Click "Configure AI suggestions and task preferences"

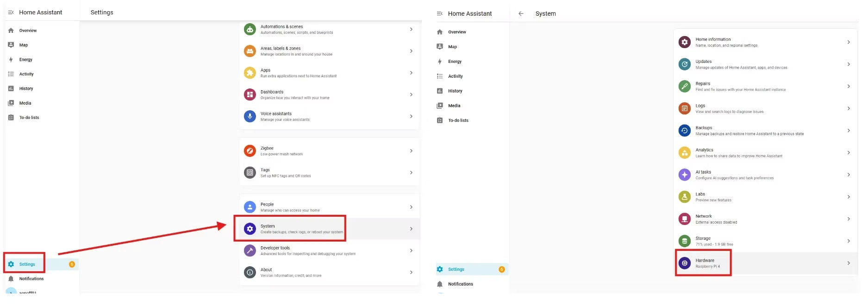(734, 178)
